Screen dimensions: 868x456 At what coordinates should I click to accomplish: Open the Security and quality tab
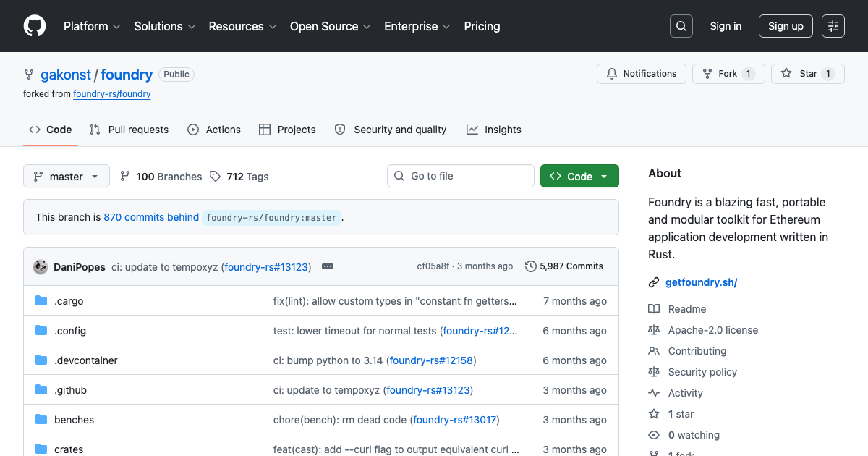(x=391, y=130)
